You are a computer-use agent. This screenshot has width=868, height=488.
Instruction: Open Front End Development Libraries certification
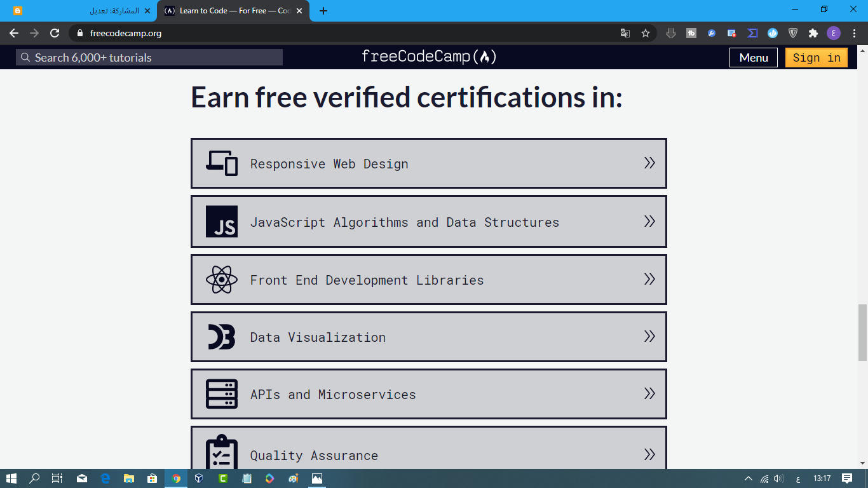[429, 280]
